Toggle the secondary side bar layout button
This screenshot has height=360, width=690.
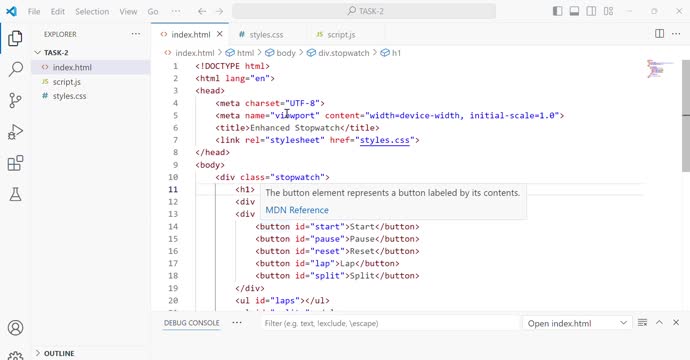[x=591, y=11]
